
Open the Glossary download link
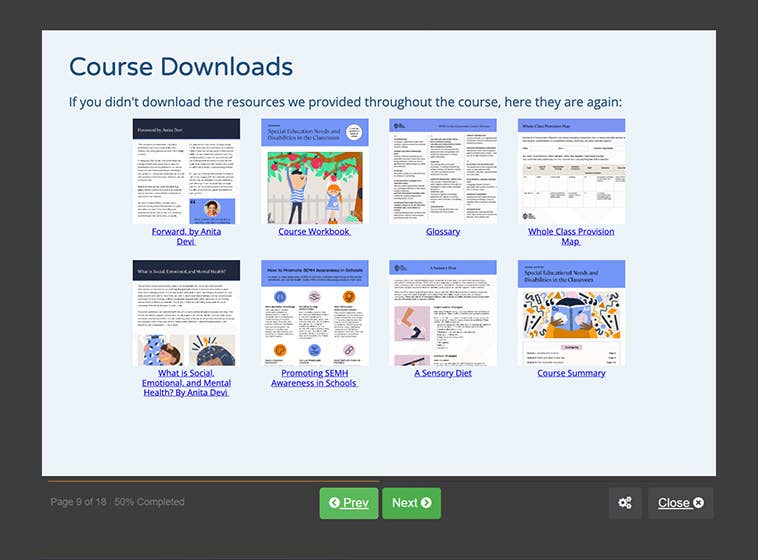443,231
